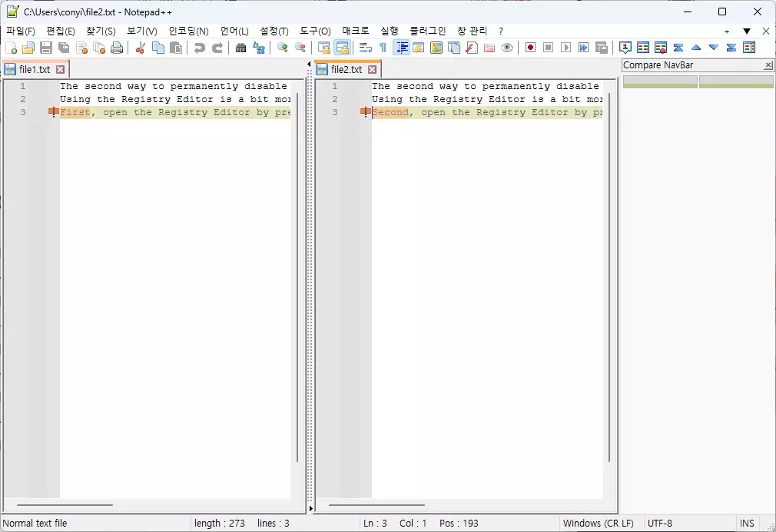Go to next difference down arrow
This screenshot has height=532, width=776.
point(714,48)
